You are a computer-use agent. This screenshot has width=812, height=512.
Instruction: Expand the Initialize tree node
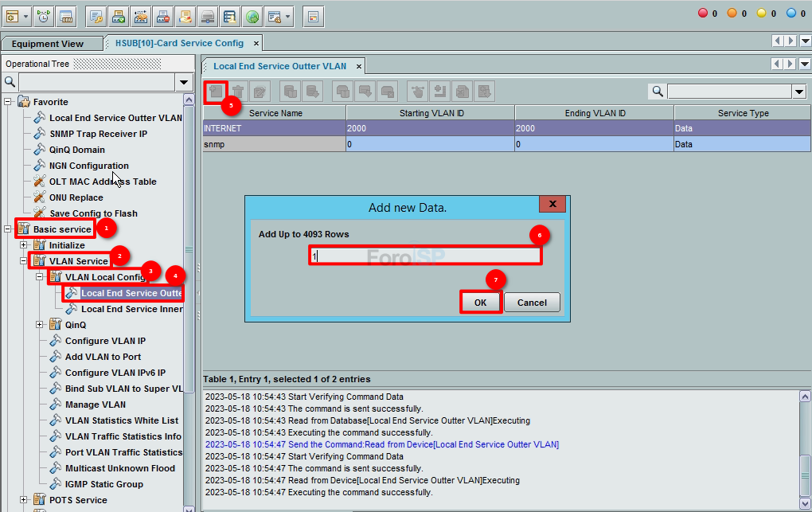24,245
